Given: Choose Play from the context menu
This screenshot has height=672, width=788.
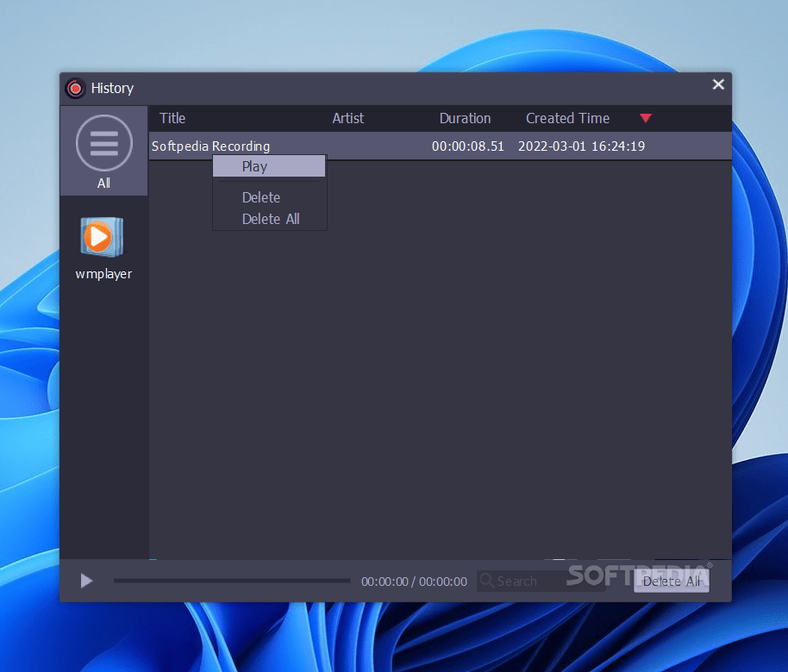Looking at the screenshot, I should (x=253, y=165).
